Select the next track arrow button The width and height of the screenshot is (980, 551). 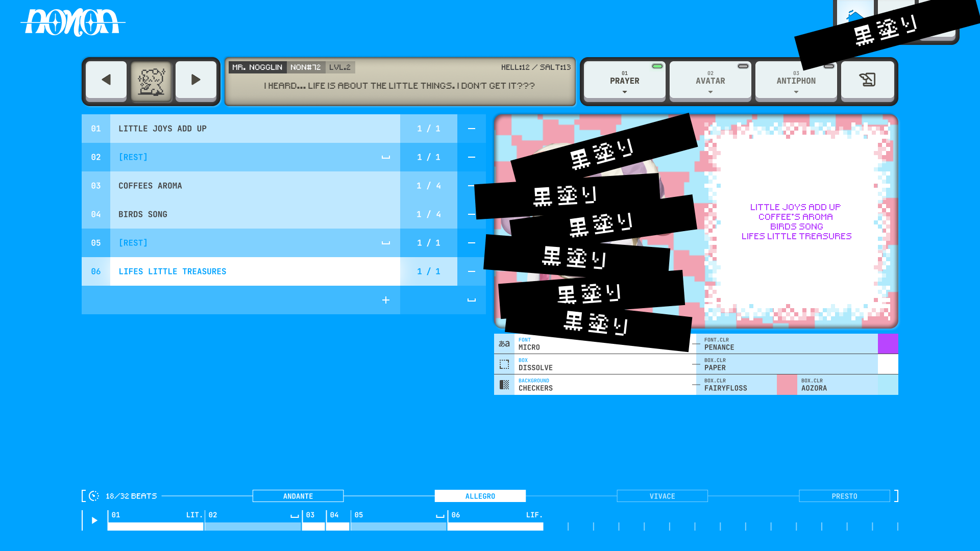coord(196,81)
